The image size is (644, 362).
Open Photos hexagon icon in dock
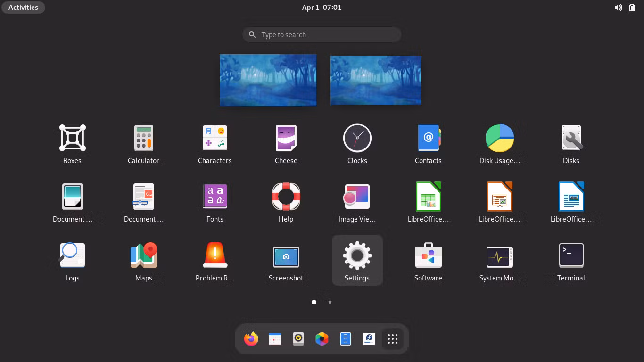322,338
